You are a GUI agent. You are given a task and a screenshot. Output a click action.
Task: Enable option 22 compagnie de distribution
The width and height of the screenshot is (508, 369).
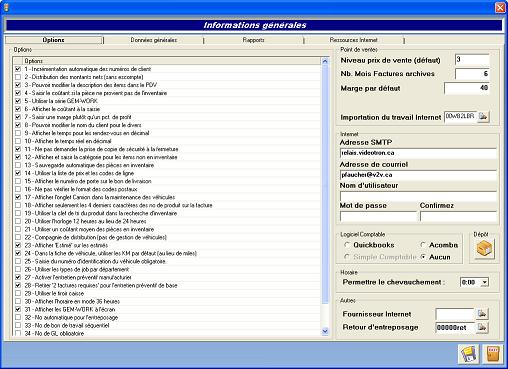(x=18, y=237)
